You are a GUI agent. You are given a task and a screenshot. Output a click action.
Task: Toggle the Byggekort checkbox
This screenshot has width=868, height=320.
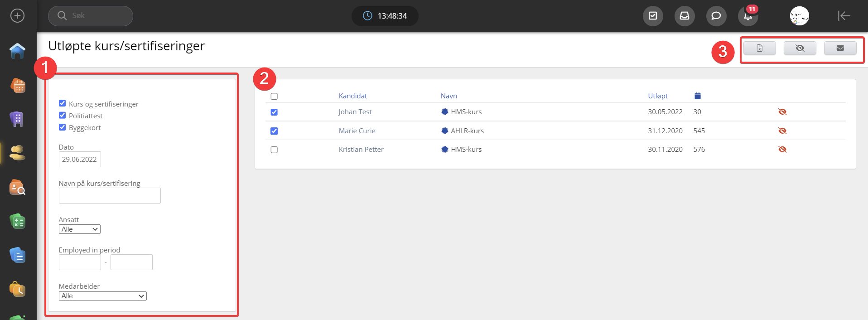click(x=63, y=127)
